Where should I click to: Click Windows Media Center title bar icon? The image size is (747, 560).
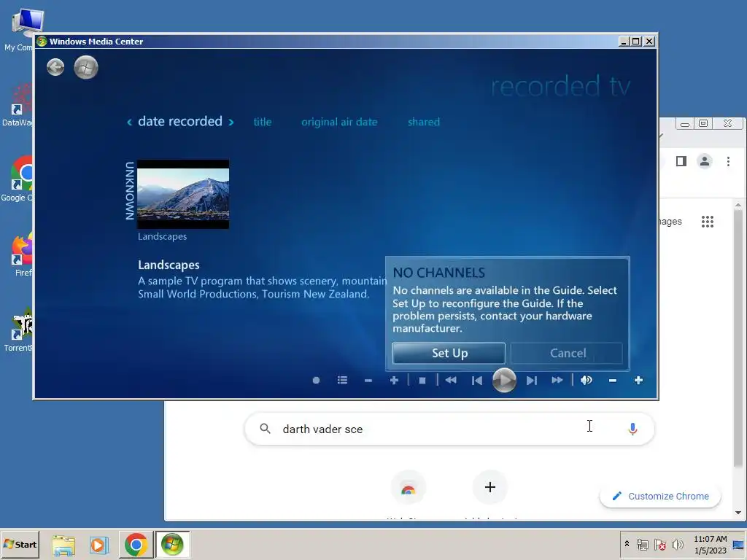[x=42, y=42]
